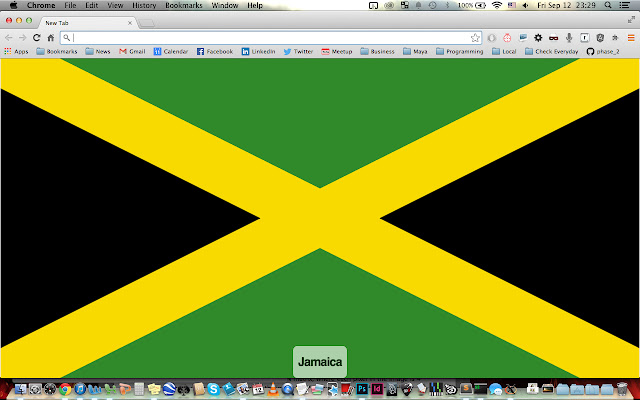Open the Wi-Fi status menu

click(x=497, y=5)
